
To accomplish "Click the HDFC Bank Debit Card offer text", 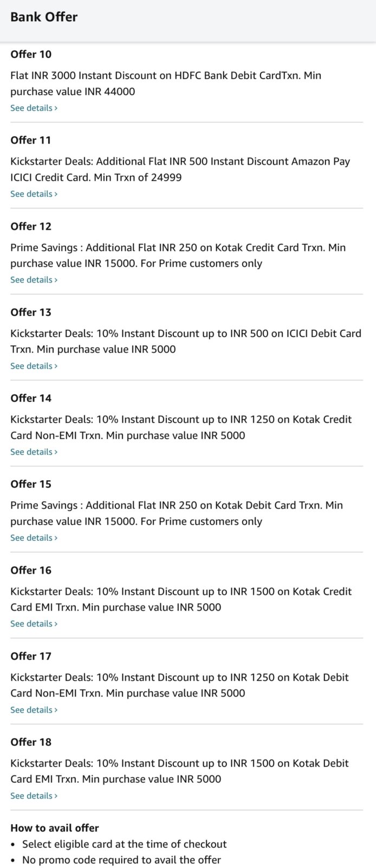I will [166, 84].
